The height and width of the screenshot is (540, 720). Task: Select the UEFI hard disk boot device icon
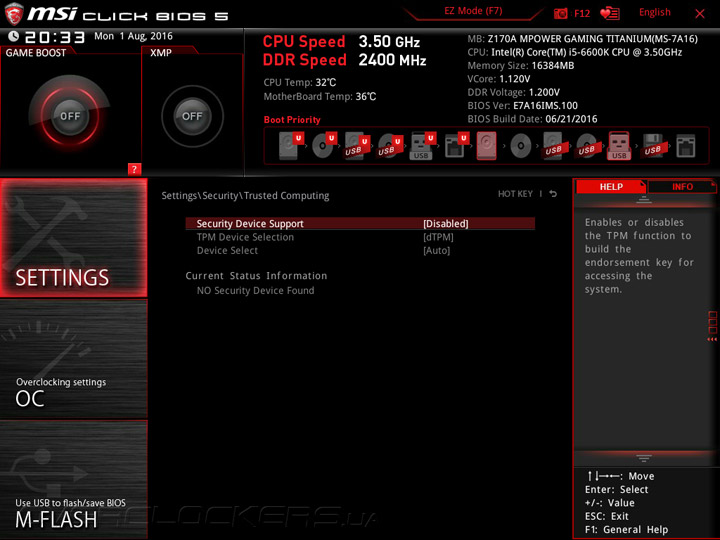(291, 146)
